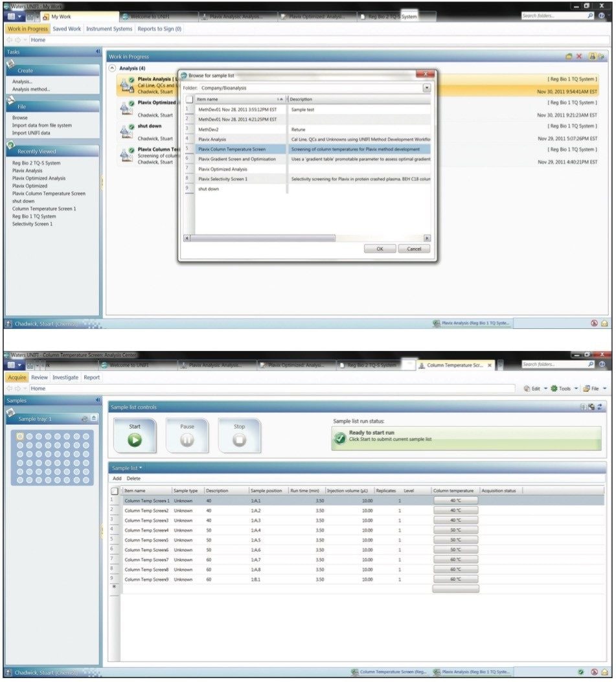Click OK in Browse for sample list

point(380,249)
